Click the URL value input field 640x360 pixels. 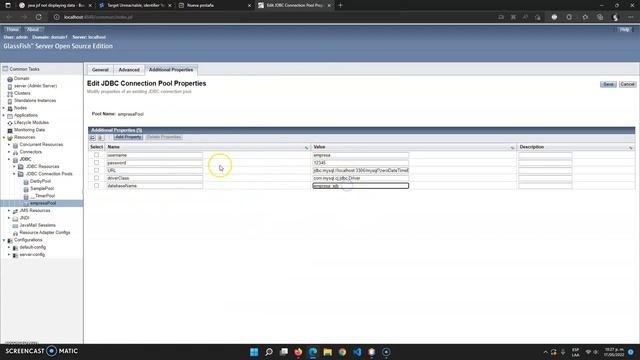(360, 170)
